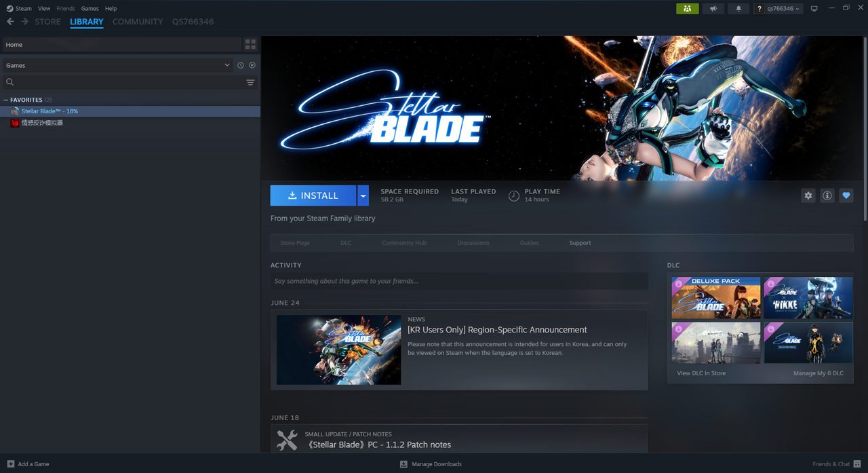868x473 pixels.
Task: Open the advanced filter sliders icon
Action: (x=250, y=82)
